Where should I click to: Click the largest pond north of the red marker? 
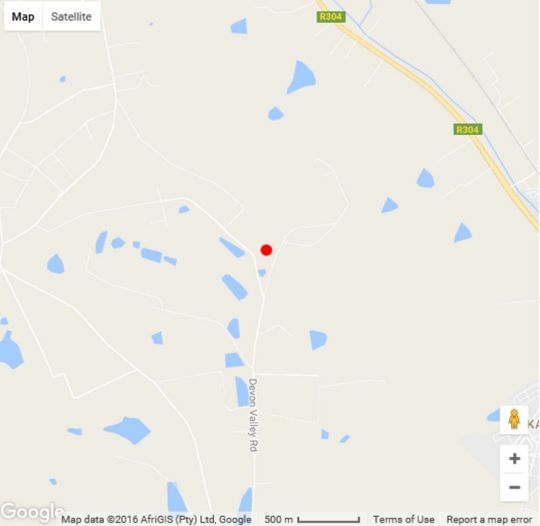point(301,78)
